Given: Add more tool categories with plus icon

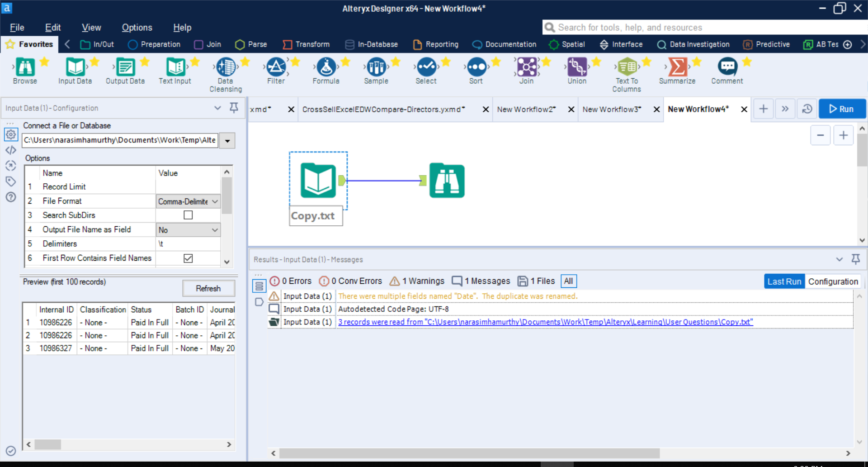Looking at the screenshot, I should pyautogui.click(x=848, y=44).
